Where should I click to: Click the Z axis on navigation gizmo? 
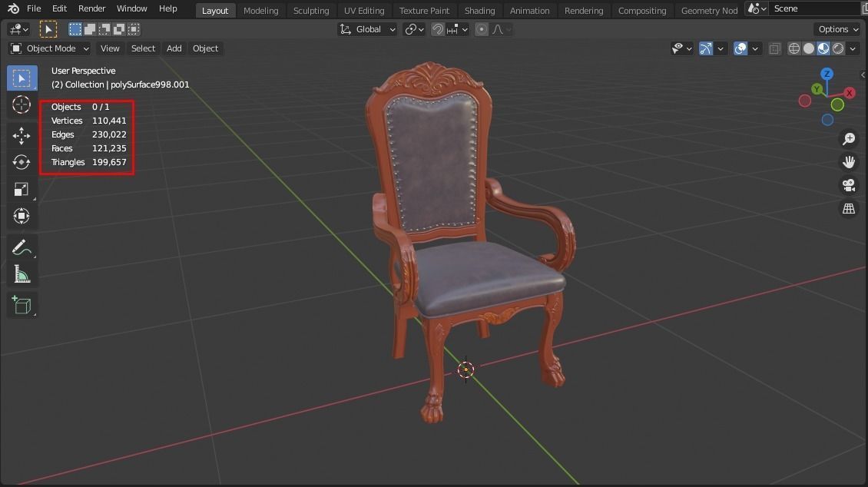pos(827,74)
